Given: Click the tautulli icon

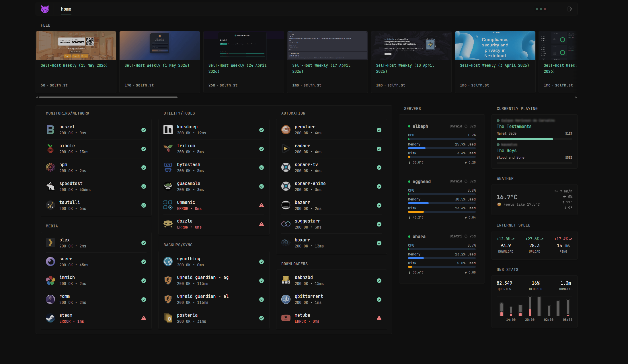Looking at the screenshot, I should [50, 205].
